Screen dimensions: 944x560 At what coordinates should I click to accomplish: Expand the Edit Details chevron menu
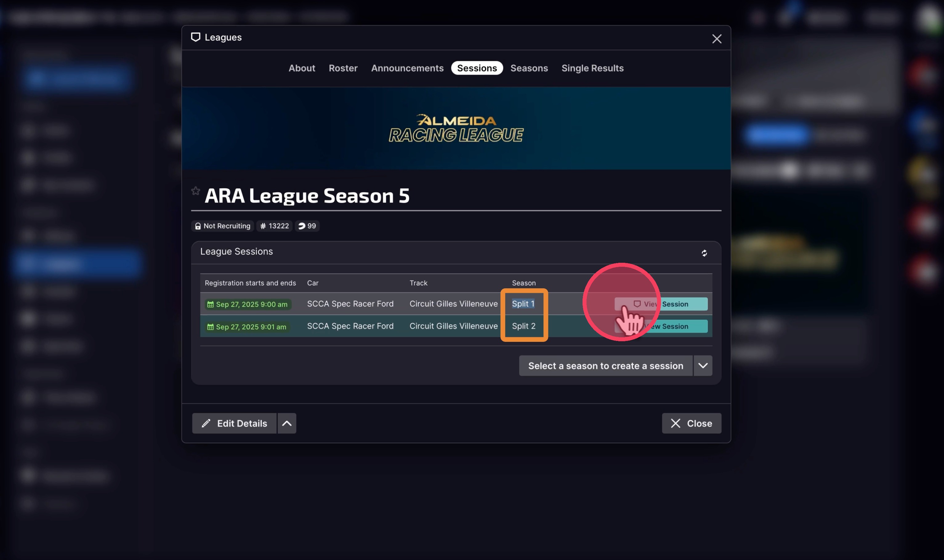coord(287,423)
